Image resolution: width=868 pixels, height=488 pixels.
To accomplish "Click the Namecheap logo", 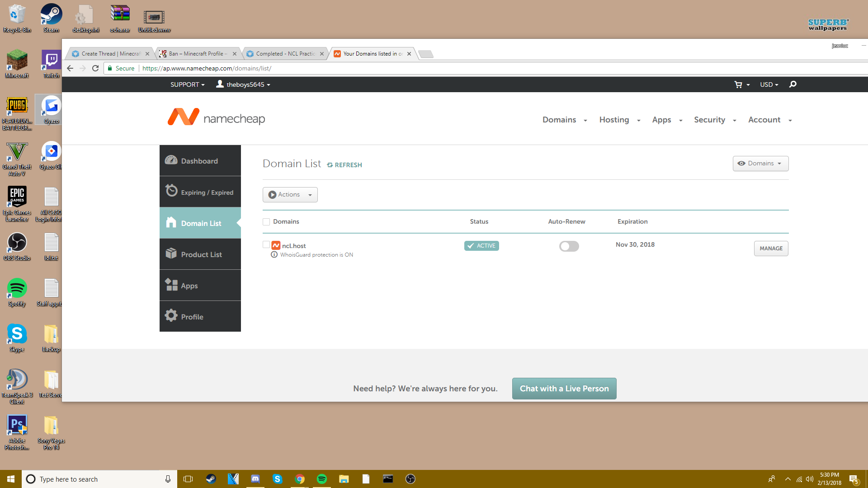I will point(216,117).
